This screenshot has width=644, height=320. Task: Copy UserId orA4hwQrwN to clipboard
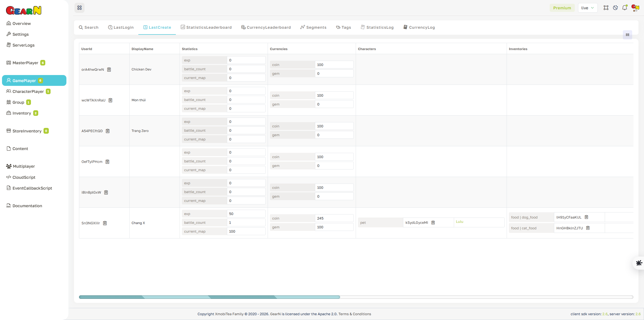point(109,69)
